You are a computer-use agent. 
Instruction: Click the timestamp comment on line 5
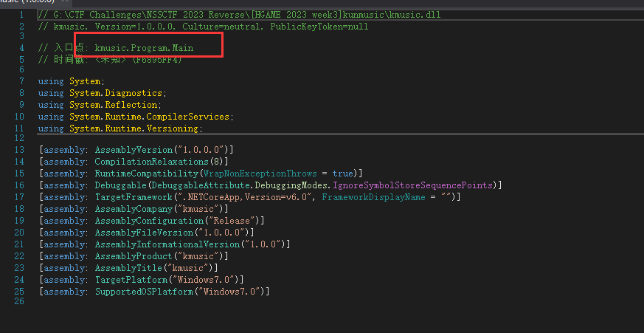click(x=111, y=59)
